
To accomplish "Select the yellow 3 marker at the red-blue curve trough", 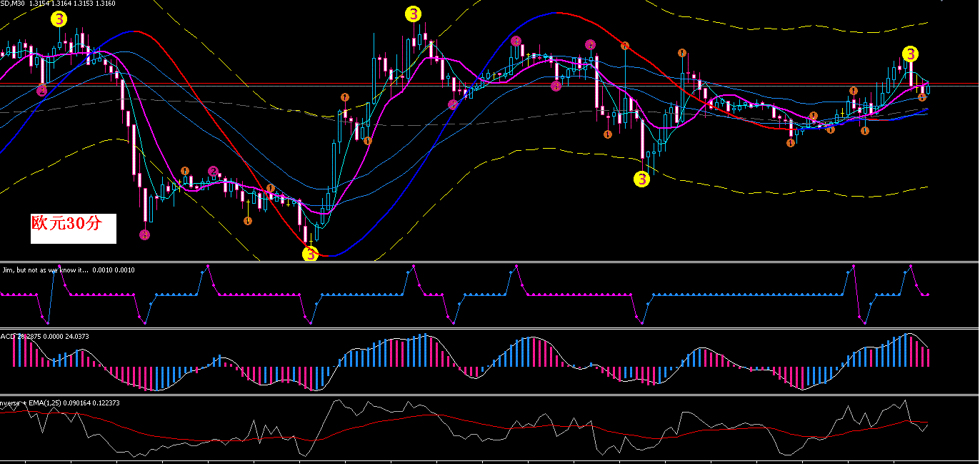I will 310,253.
